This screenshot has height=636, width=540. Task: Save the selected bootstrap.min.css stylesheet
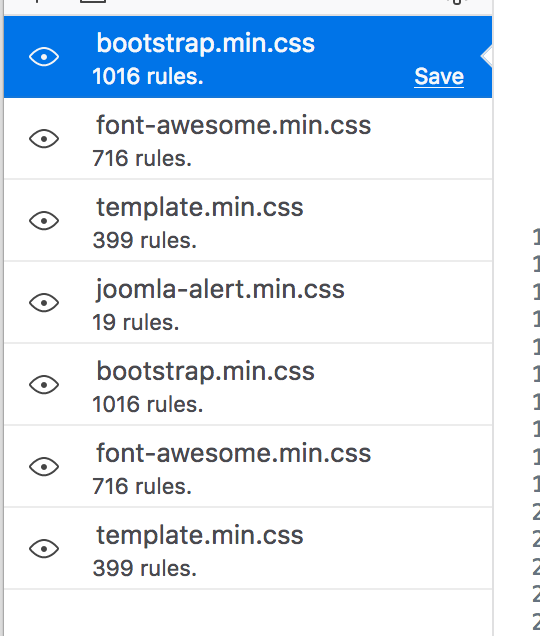[x=439, y=76]
